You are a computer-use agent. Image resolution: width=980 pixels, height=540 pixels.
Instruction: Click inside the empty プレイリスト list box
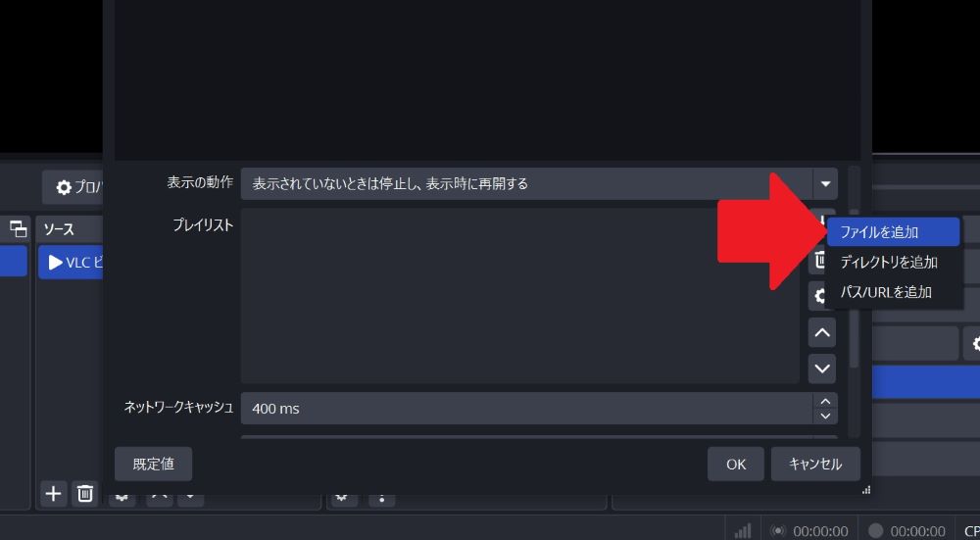(520, 296)
